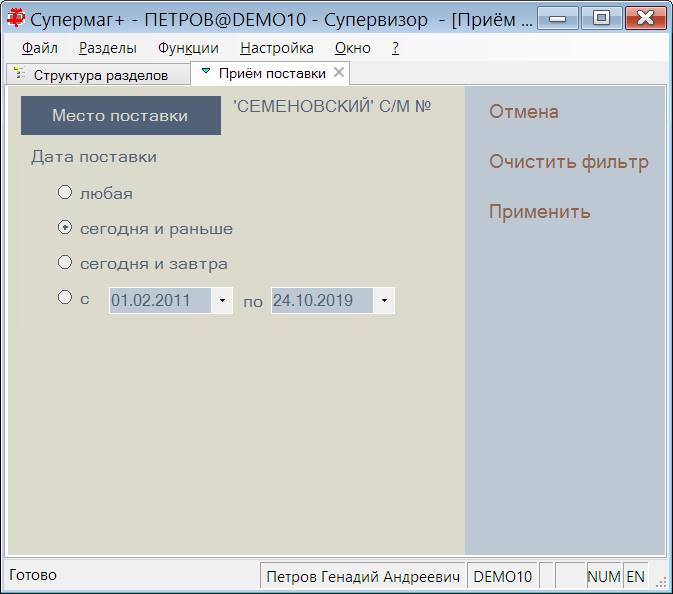The image size is (673, 594).
Task: Open the start date 01.02.2011 dropdown
Action: tap(222, 300)
